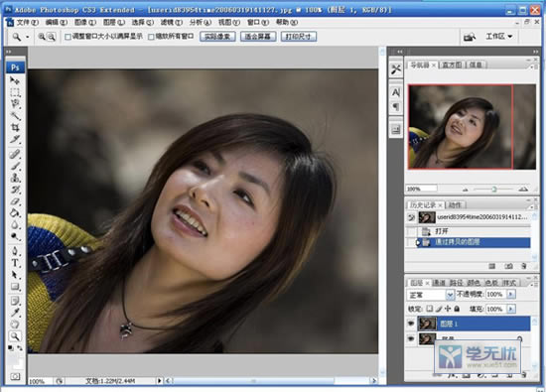Select the Move tool
546x392 pixels.
(x=15, y=80)
